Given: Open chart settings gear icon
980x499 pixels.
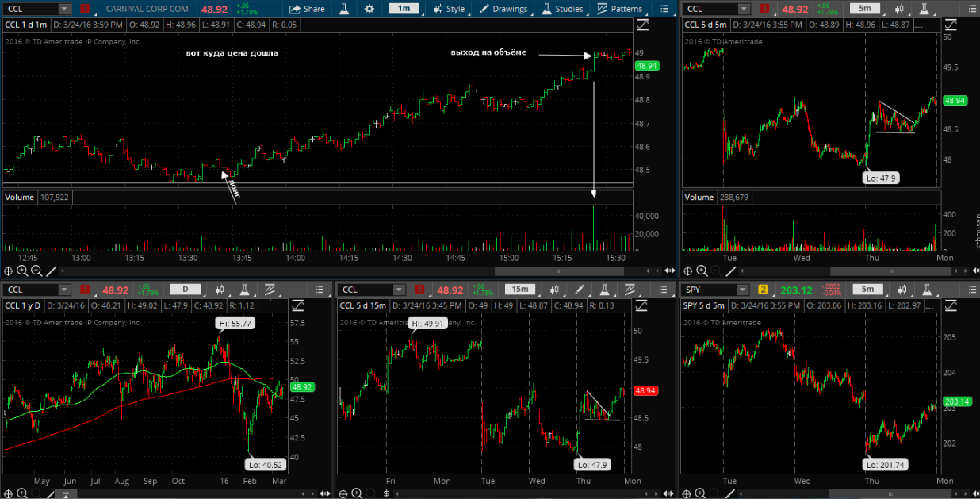Looking at the screenshot, I should click(x=369, y=9).
